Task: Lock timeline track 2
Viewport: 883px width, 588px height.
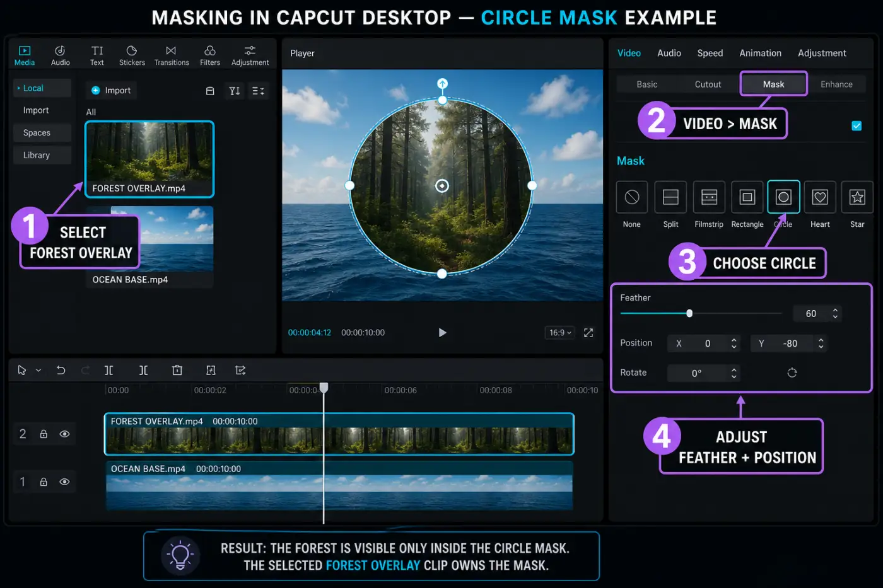Action: [x=44, y=434]
